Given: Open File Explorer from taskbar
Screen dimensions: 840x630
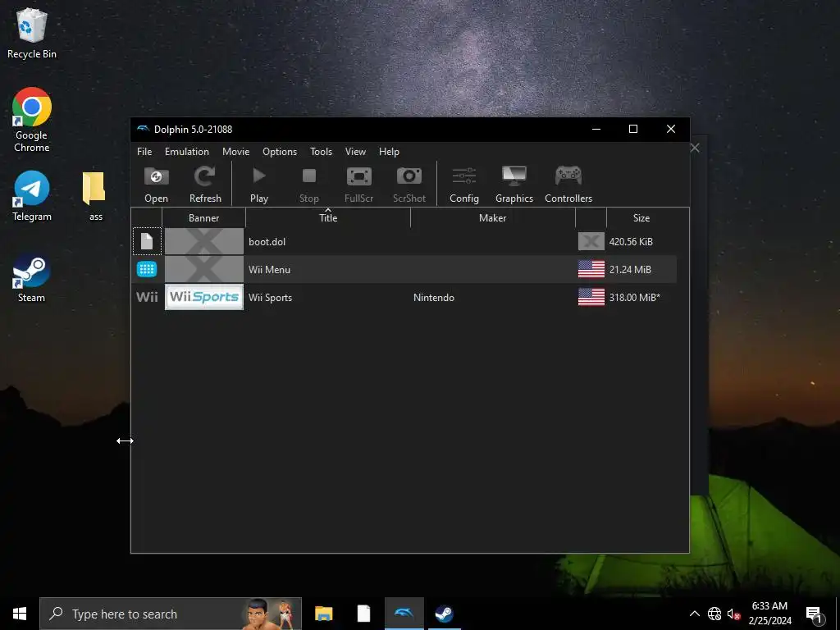Looking at the screenshot, I should click(x=323, y=614).
